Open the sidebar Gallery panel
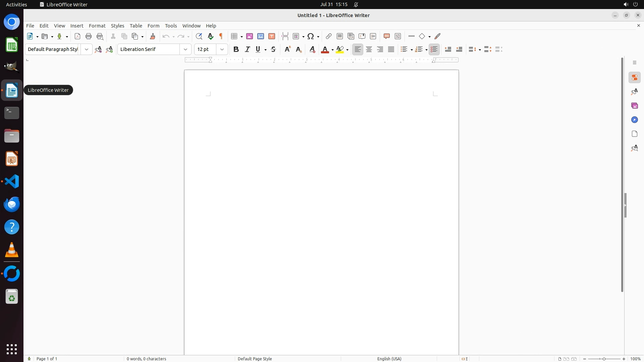644x362 pixels. (x=634, y=106)
